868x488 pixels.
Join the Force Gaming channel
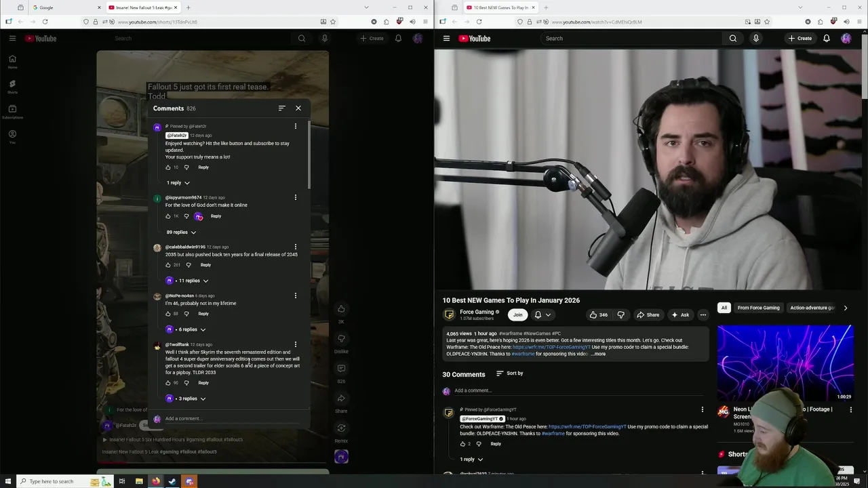[x=517, y=314]
